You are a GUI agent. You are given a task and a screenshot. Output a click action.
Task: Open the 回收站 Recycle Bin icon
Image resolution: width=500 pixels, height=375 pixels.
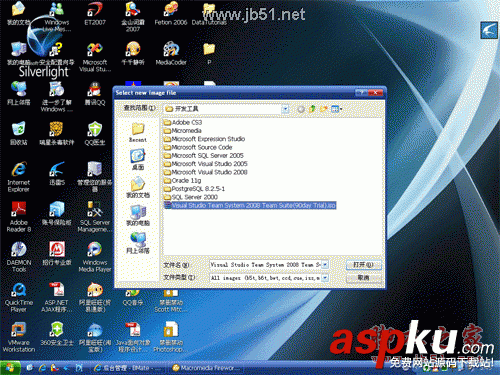pyautogui.click(x=18, y=133)
